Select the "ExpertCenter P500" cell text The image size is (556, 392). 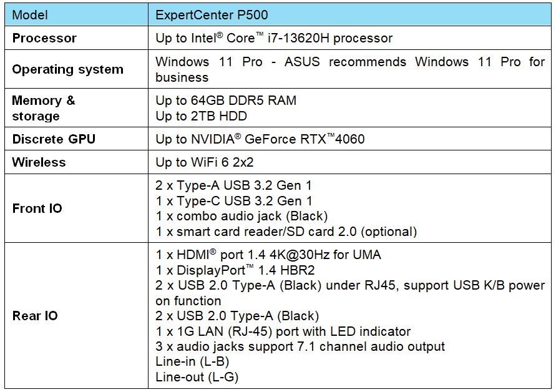point(212,14)
